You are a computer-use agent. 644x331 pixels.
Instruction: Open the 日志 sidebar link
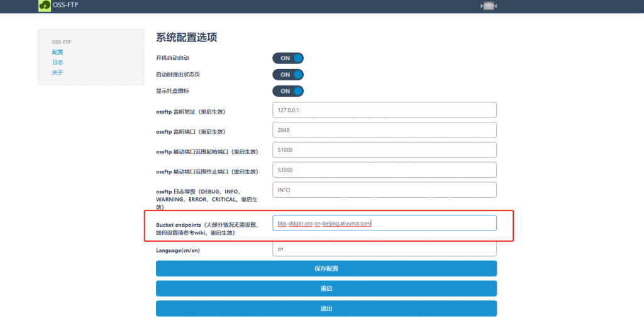tap(57, 62)
